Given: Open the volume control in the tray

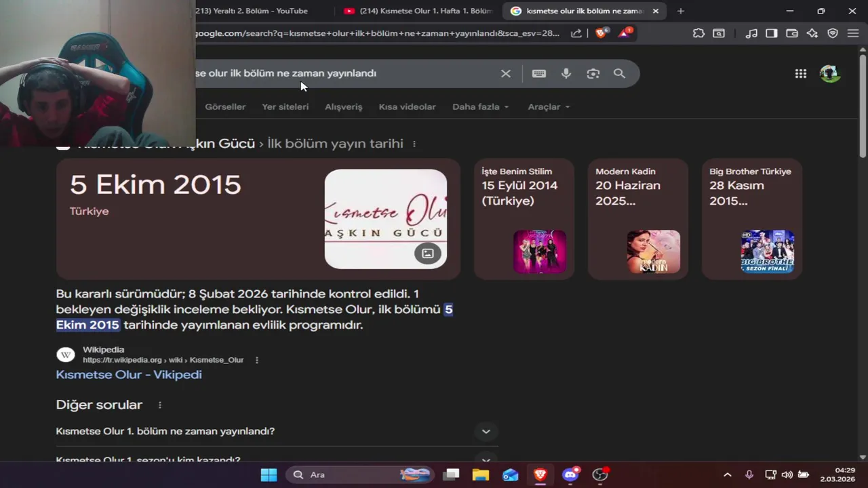Looking at the screenshot, I should click(x=787, y=475).
